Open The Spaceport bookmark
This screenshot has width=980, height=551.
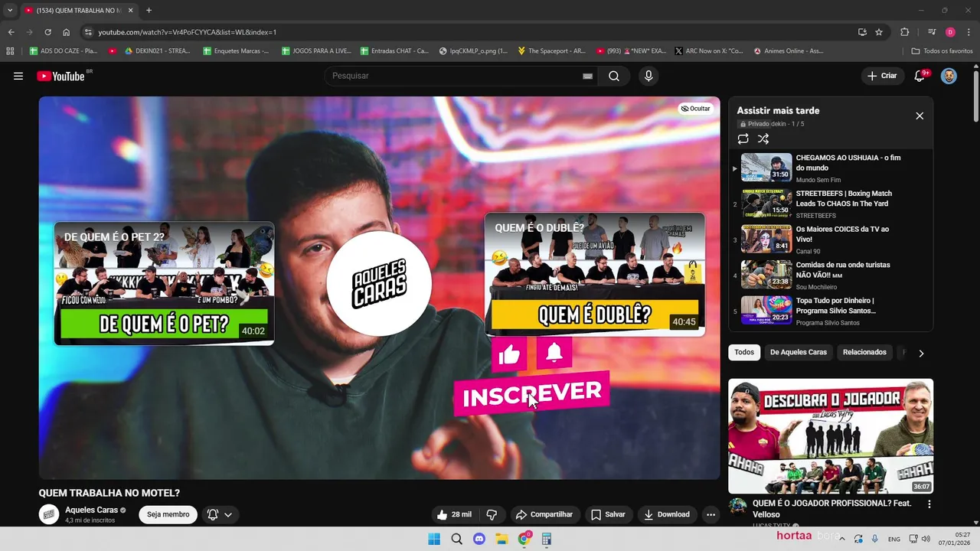point(552,51)
